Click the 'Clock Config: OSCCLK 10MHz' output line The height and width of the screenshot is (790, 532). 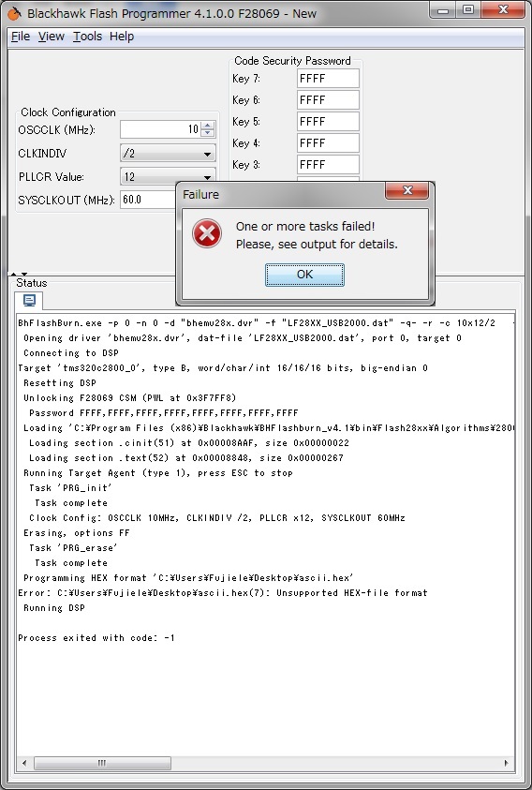[217, 518]
